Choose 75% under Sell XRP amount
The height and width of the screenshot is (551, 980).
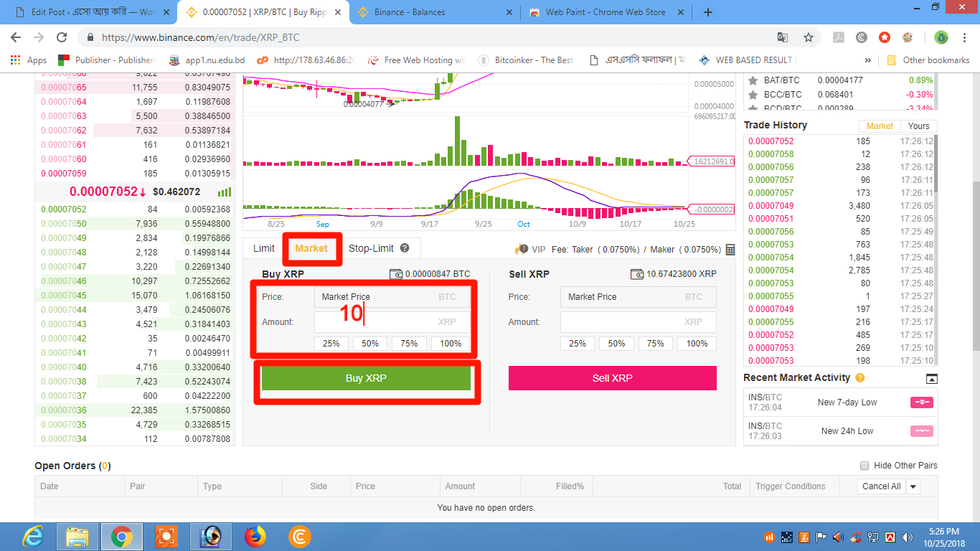click(x=656, y=344)
